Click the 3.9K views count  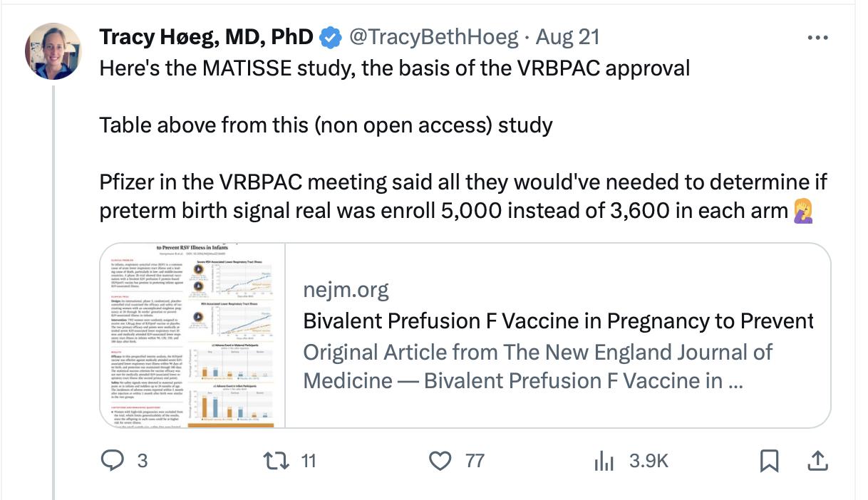click(x=647, y=461)
